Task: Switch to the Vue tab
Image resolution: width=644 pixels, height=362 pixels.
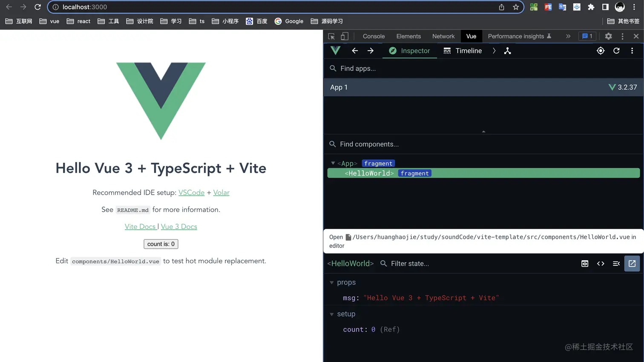Action: click(471, 36)
